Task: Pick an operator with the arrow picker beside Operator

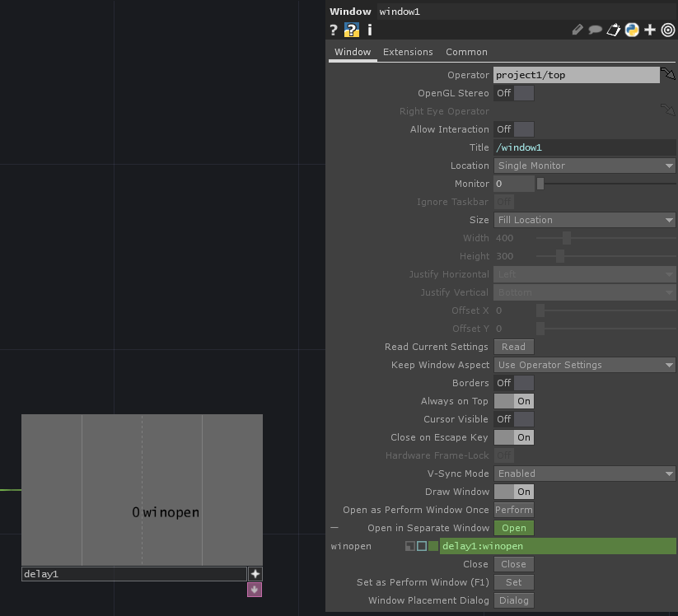Action: tap(667, 74)
